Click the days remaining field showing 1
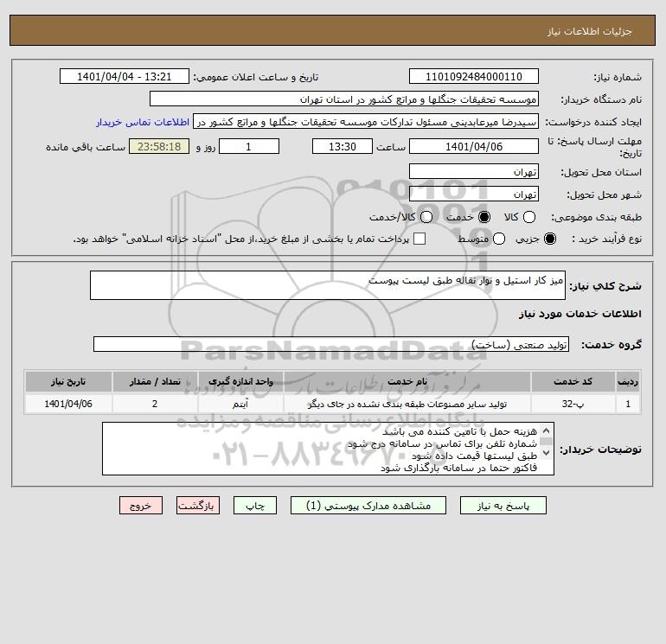Screen dimensions: 666x644 [249, 146]
